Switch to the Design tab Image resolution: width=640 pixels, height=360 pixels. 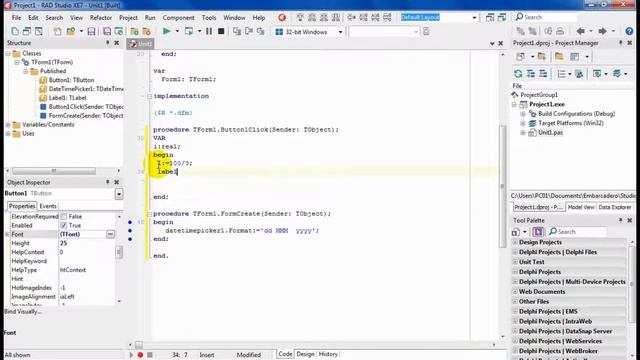click(x=305, y=354)
